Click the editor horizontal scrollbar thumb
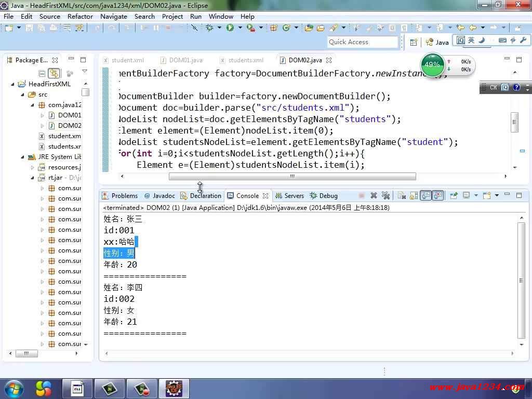The image size is (532, 399). (x=292, y=177)
